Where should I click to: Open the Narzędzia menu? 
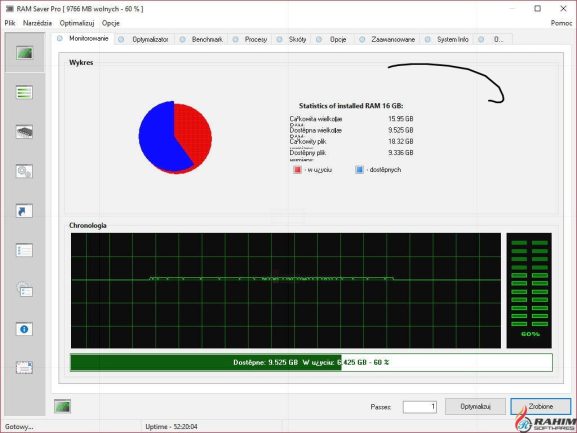point(37,23)
